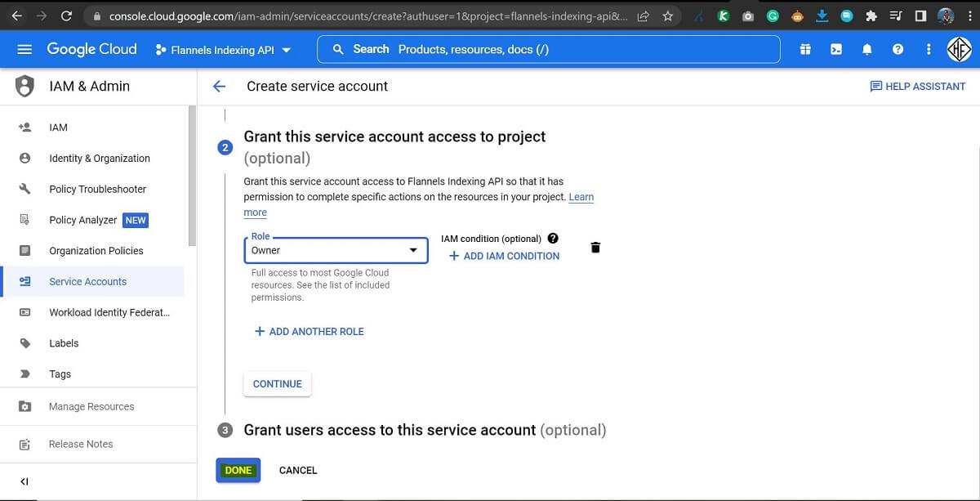Image resolution: width=980 pixels, height=501 pixels.
Task: Collapse the sidebar with the bottom chevron icon
Action: 24,481
